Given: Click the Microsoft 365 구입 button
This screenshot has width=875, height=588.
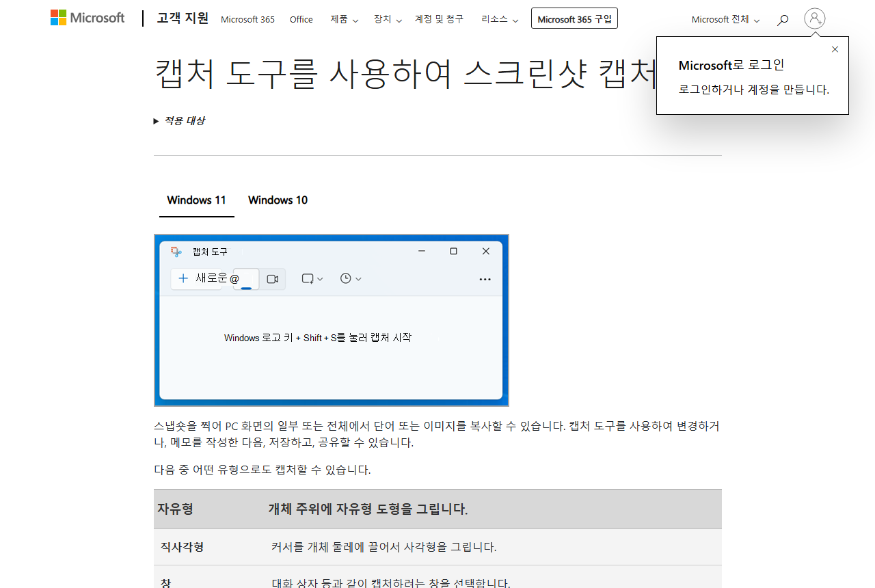Looking at the screenshot, I should pos(574,18).
